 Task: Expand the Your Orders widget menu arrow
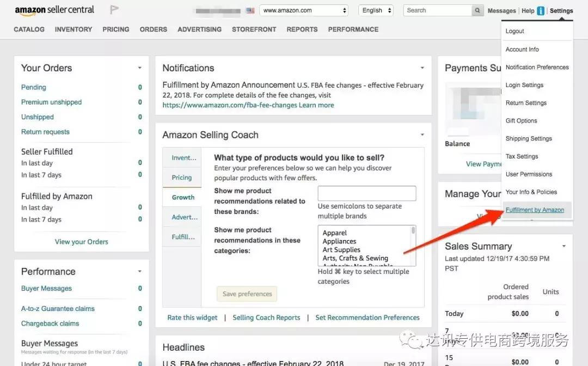(x=140, y=68)
